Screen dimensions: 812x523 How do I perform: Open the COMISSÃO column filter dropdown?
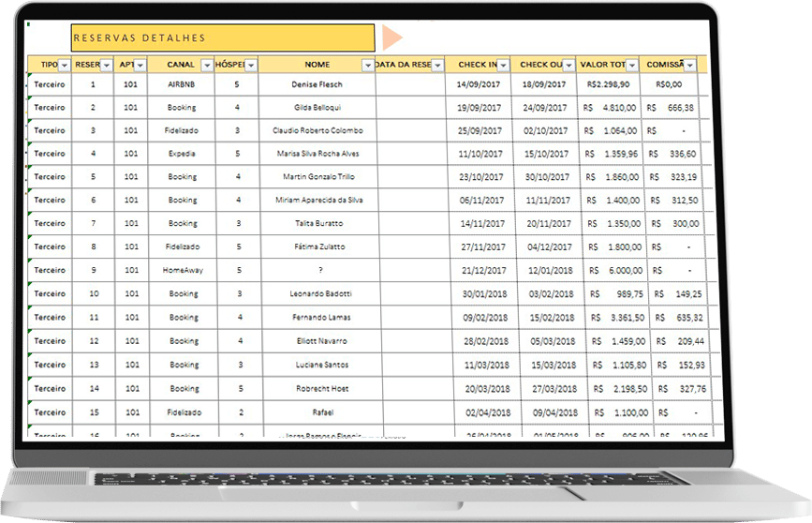pyautogui.click(x=690, y=66)
